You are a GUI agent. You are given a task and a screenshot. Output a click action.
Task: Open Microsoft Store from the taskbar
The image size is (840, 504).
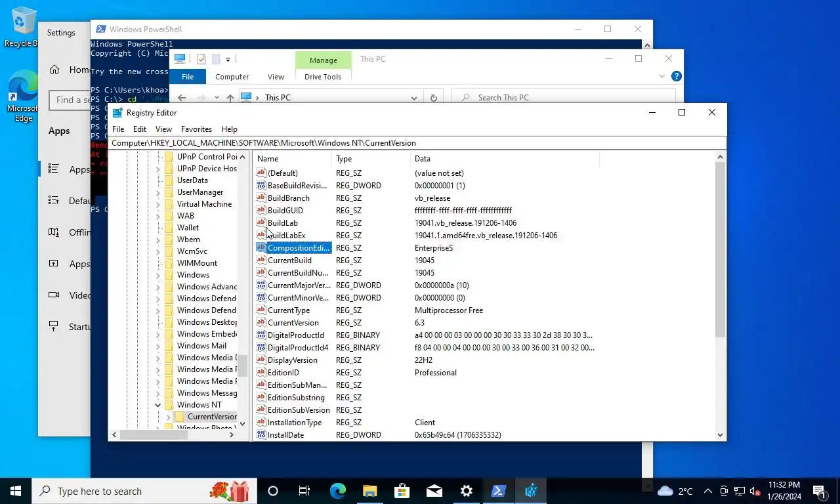click(402, 491)
